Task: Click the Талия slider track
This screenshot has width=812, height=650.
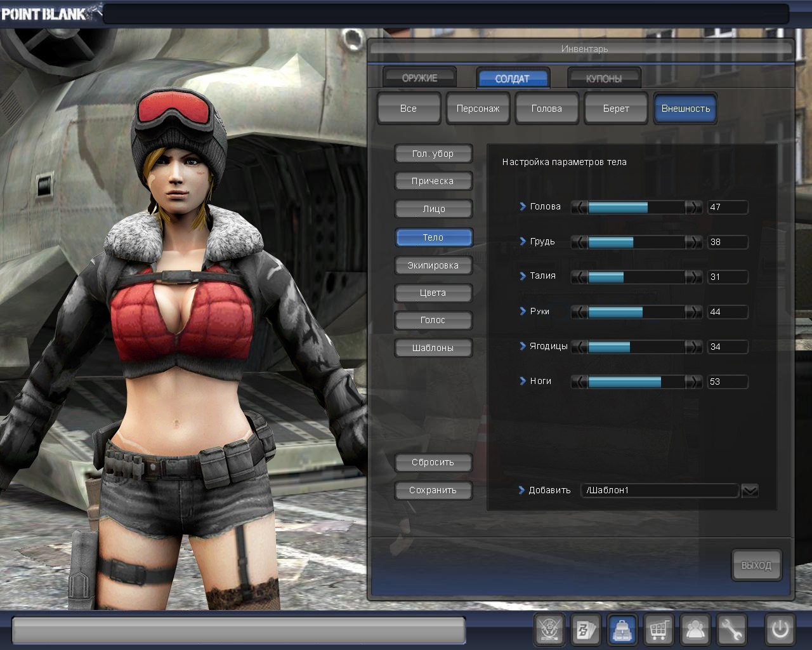Action: [636, 277]
